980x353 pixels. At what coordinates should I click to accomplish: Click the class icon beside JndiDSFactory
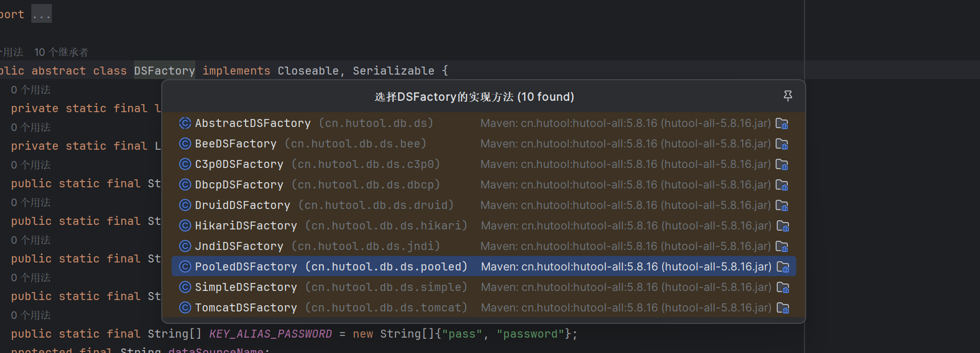pos(185,246)
